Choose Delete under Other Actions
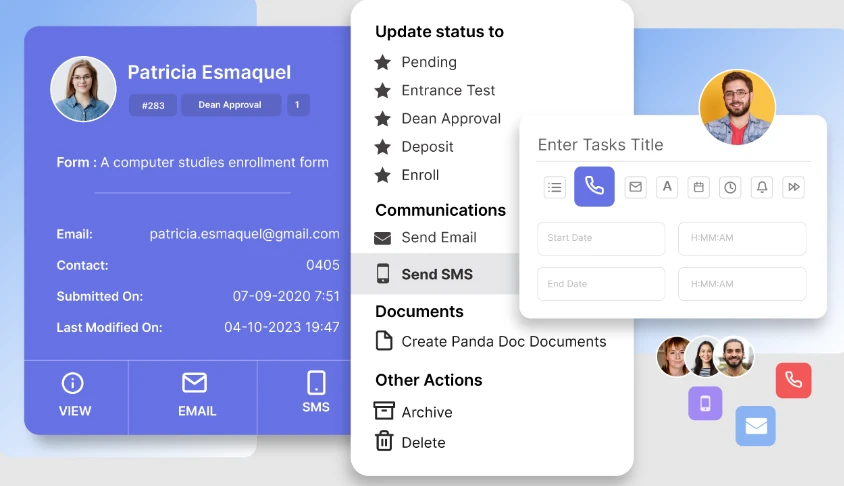The image size is (844, 486). [424, 442]
